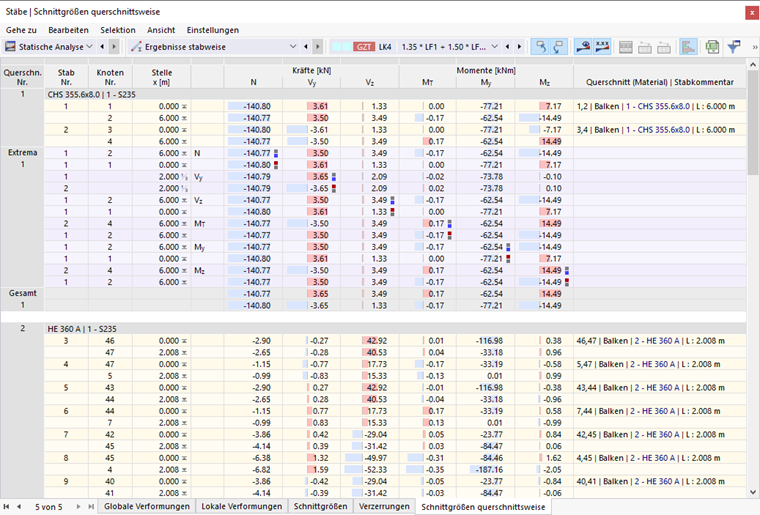This screenshot has width=760, height=515.
Task: Toggle the x.xx value display option
Action: [602, 47]
